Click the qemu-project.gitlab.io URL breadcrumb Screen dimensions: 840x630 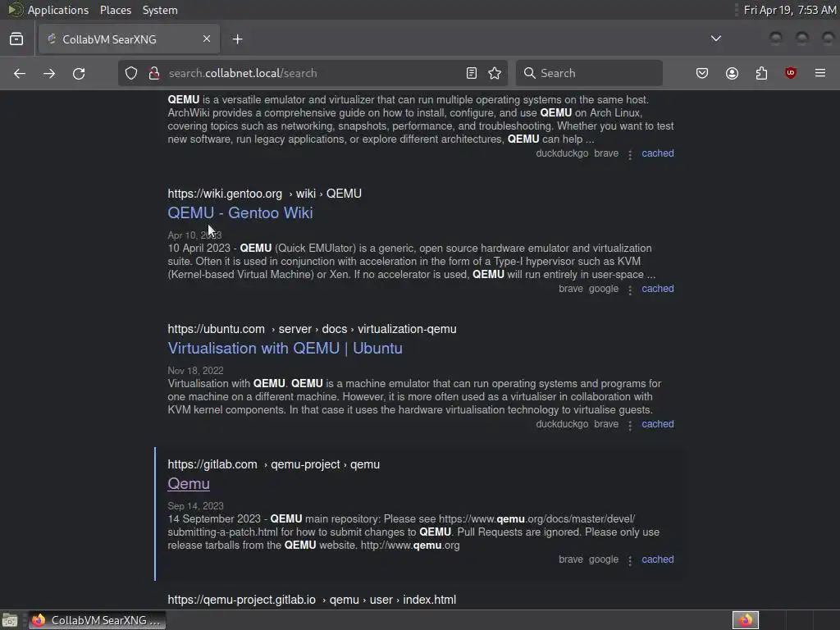point(312,600)
